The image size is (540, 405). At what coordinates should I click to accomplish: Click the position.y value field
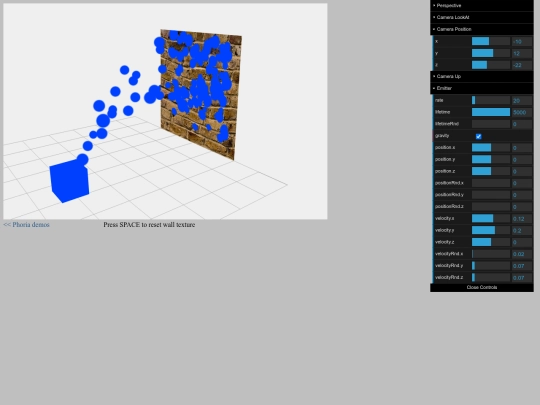pos(522,159)
